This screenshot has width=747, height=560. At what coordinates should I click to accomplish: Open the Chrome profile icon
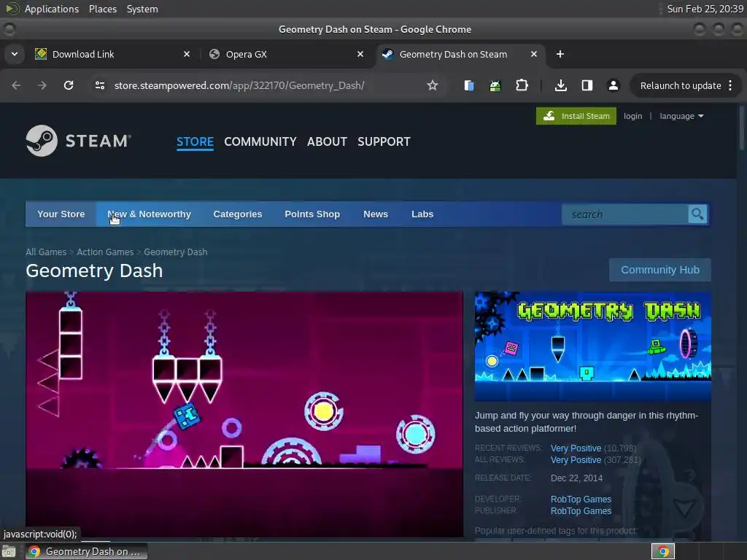pyautogui.click(x=613, y=85)
